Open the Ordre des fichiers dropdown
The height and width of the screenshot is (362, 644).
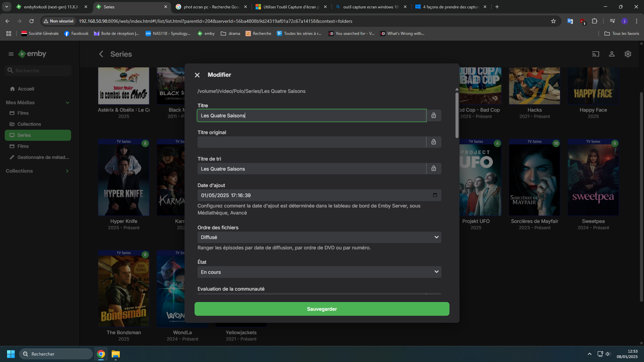(x=319, y=237)
